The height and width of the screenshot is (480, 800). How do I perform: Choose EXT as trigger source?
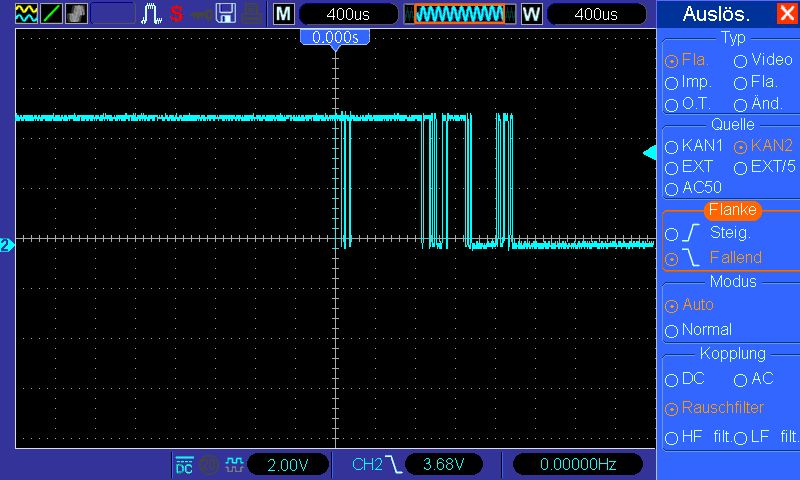tap(689, 167)
